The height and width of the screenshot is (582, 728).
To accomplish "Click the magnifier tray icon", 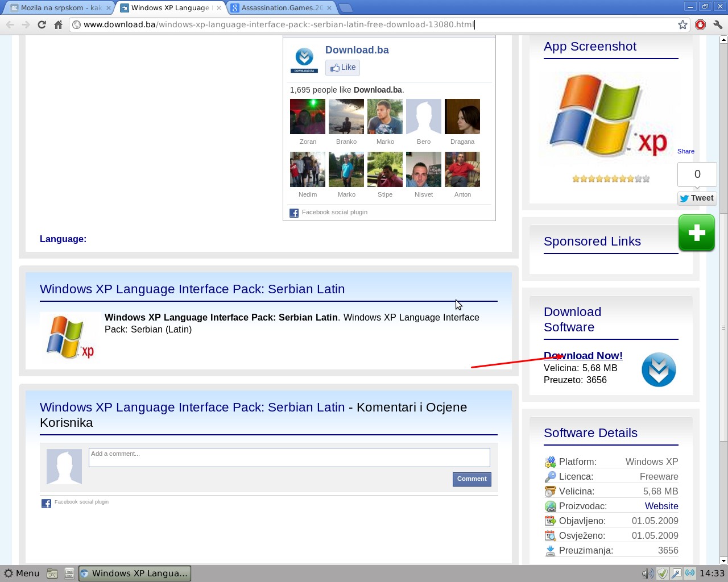I will 676,573.
